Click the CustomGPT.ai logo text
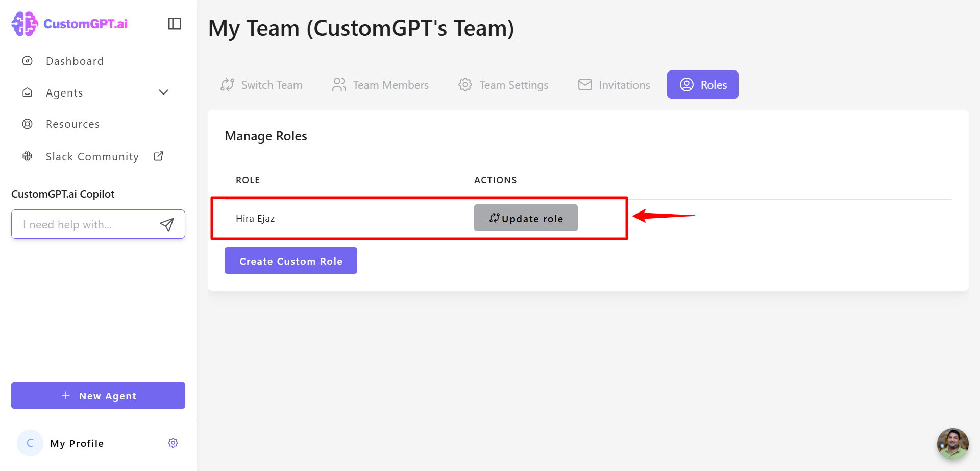This screenshot has width=980, height=471. pos(86,24)
